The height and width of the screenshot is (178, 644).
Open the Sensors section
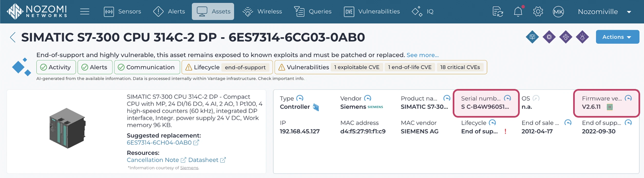point(123,11)
